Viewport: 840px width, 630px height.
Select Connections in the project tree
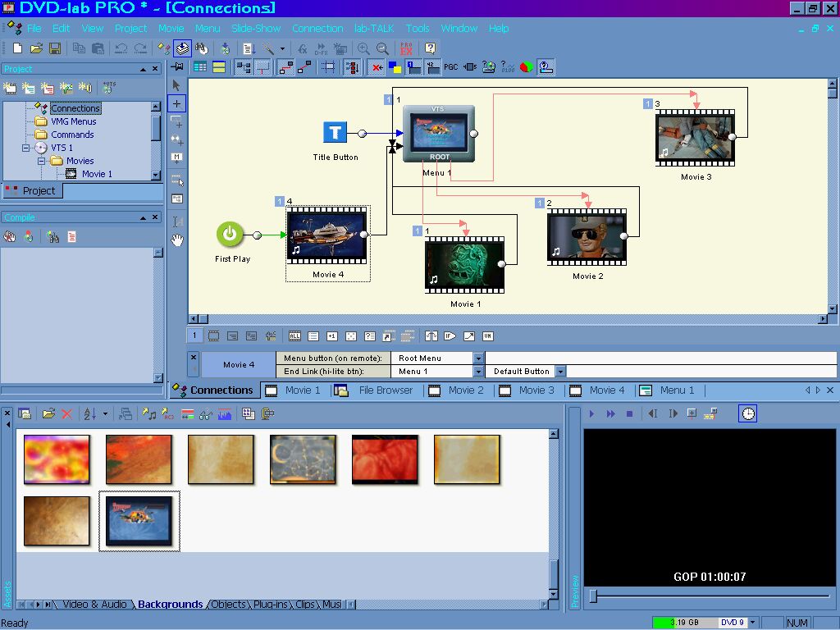pos(75,108)
